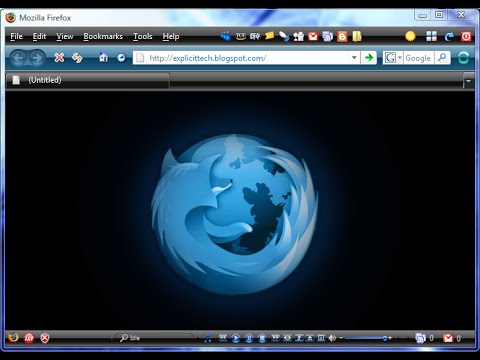Screen dimensions: 480x360
Task: Open the View menu
Action: click(65, 36)
